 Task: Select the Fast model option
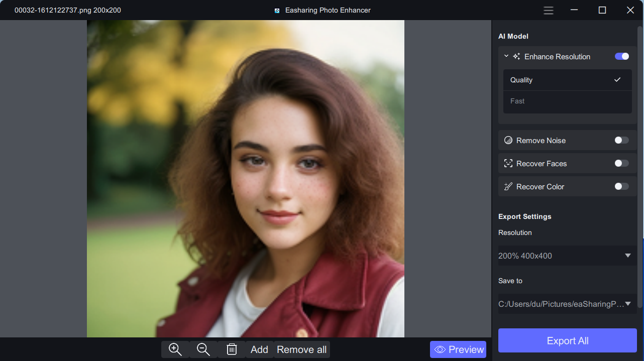(x=567, y=101)
